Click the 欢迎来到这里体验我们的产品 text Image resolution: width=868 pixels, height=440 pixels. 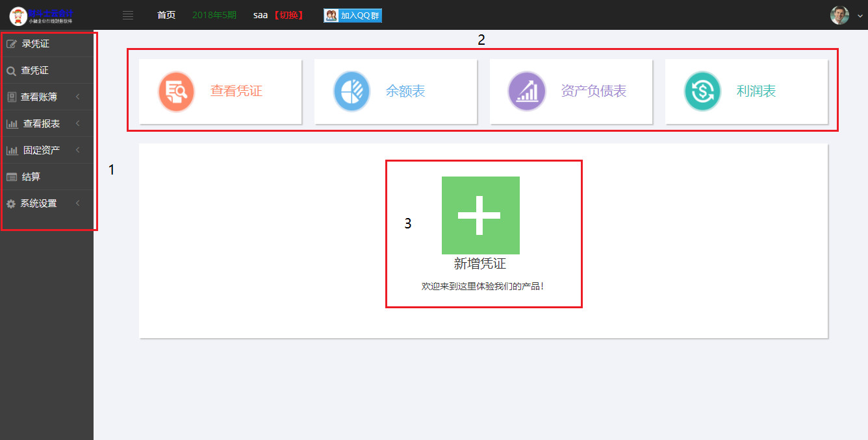pos(482,286)
